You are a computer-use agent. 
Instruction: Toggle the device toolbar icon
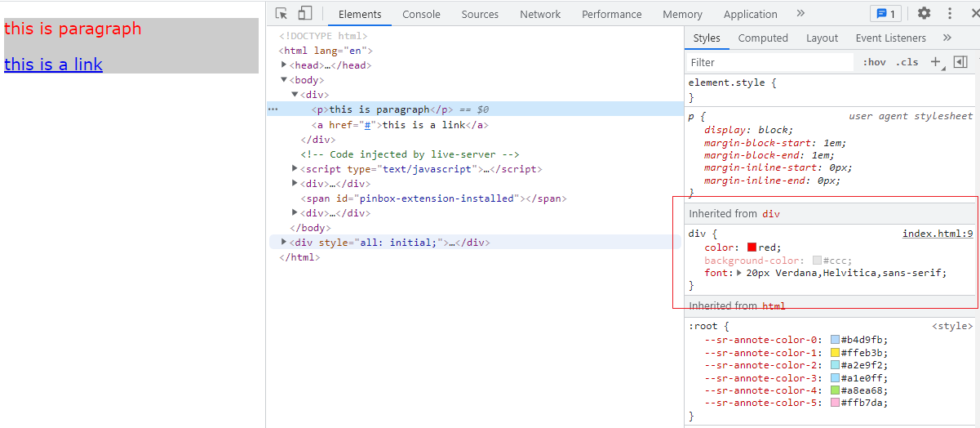305,13
